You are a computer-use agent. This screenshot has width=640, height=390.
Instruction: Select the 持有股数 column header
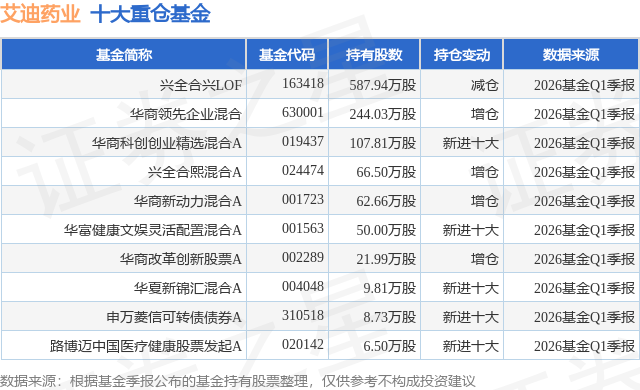[374, 55]
